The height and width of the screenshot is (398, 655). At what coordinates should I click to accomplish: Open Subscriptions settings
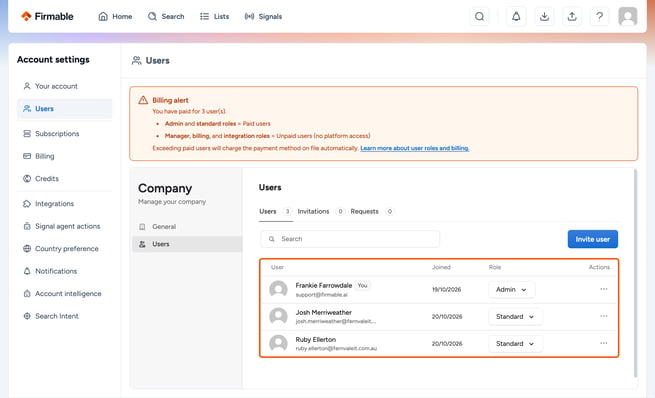click(x=64, y=134)
